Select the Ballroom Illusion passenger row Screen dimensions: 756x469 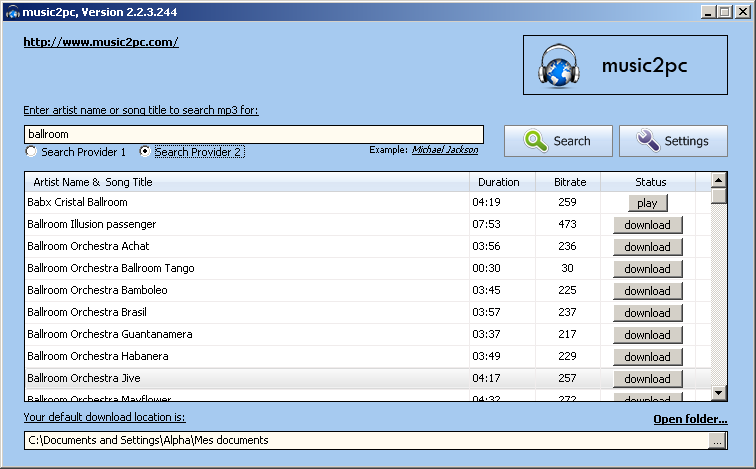coord(368,225)
